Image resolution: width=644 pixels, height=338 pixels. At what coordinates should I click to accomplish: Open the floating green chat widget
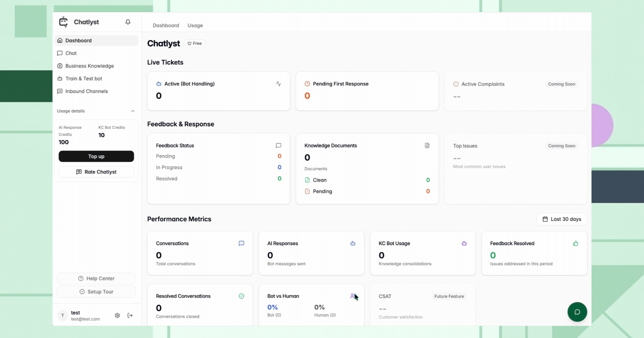coord(577,312)
